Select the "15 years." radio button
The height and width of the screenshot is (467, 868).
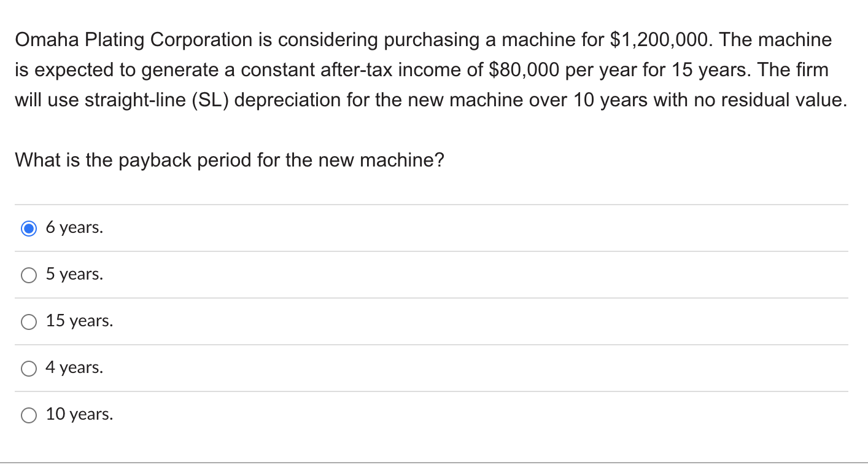28,321
